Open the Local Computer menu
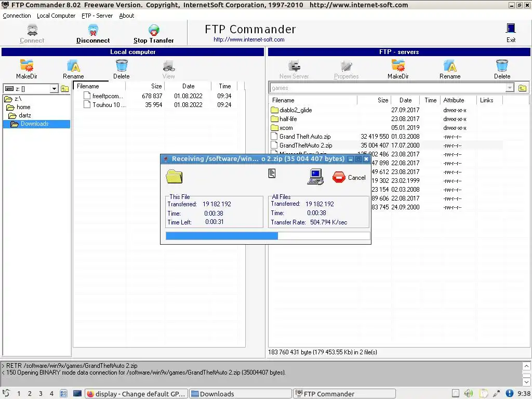This screenshot has width=532, height=399. tap(56, 16)
